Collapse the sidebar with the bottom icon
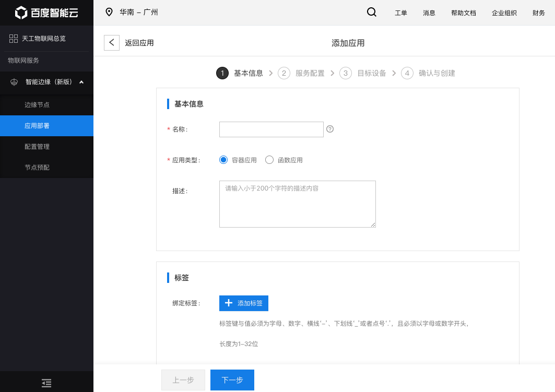 point(46,383)
